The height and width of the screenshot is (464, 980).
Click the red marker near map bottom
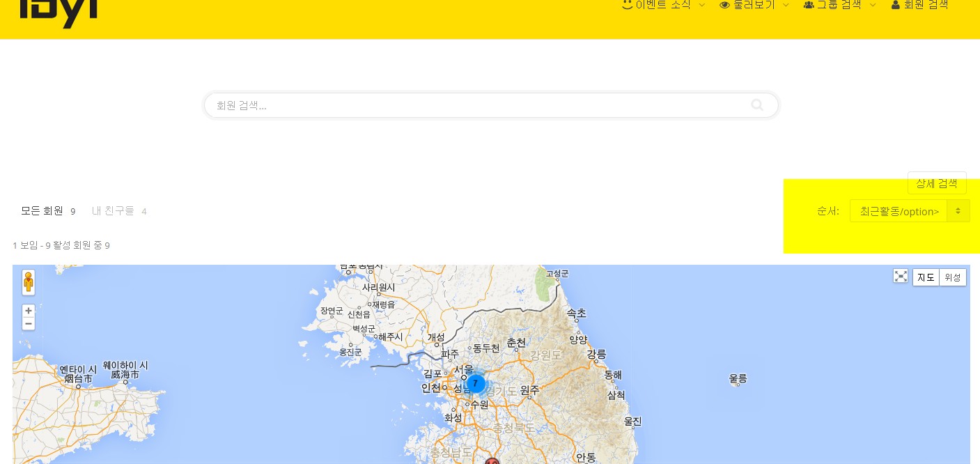point(492,461)
